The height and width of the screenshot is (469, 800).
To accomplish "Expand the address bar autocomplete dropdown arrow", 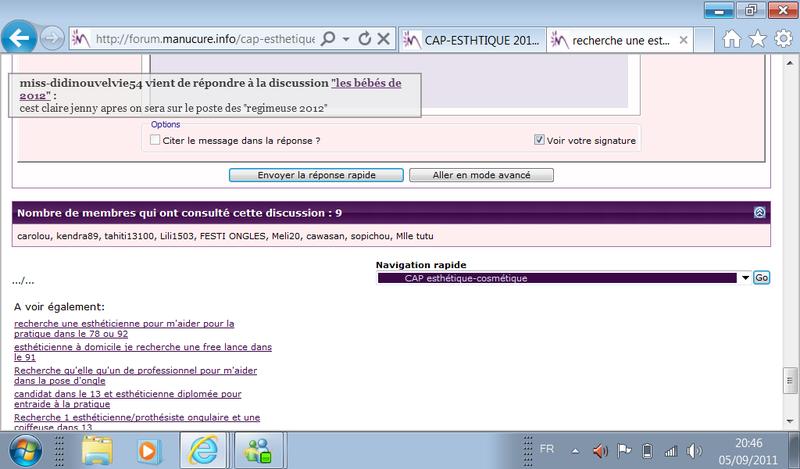I will (346, 39).
